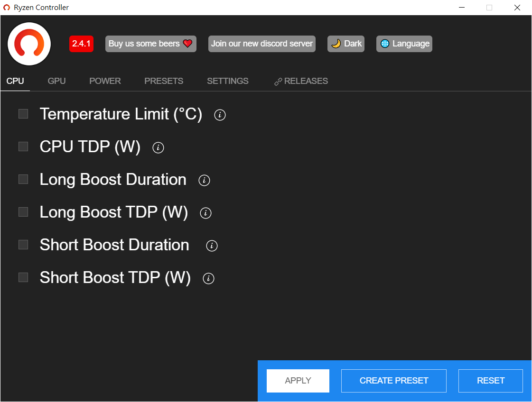
Task: Switch to the GPU tab
Action: pos(56,81)
